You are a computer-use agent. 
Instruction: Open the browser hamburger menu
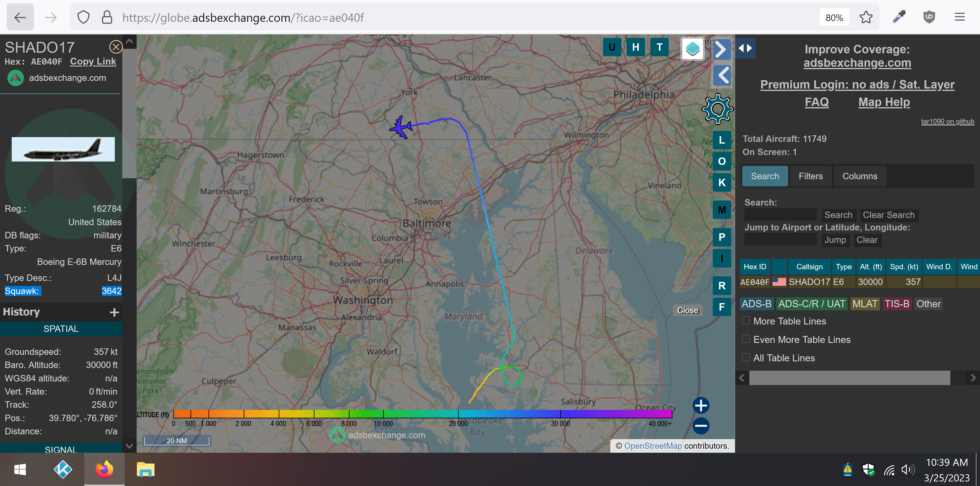959,17
